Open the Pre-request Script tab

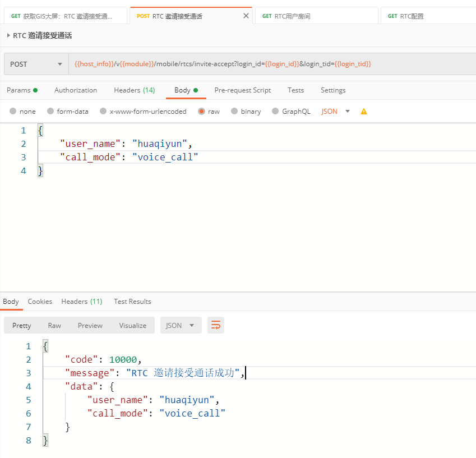(x=242, y=90)
